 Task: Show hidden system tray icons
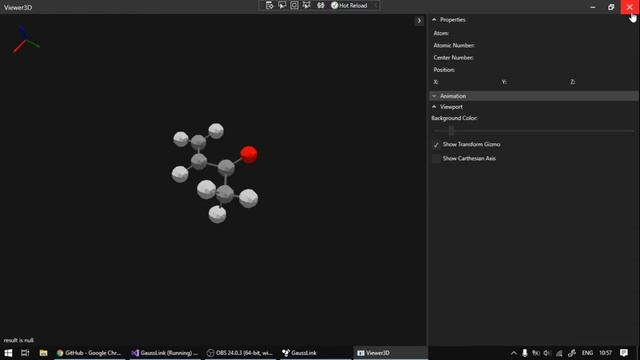[x=513, y=353]
